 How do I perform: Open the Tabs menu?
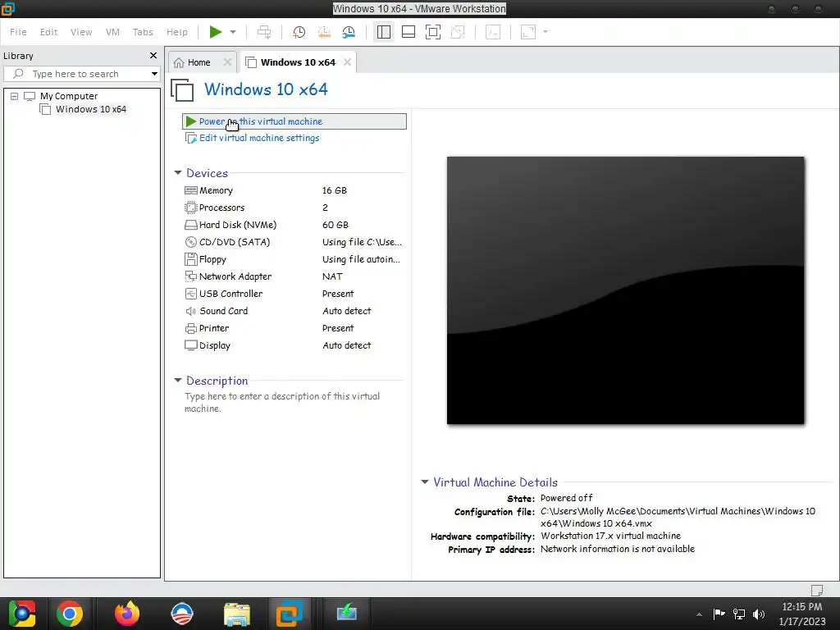(x=143, y=32)
